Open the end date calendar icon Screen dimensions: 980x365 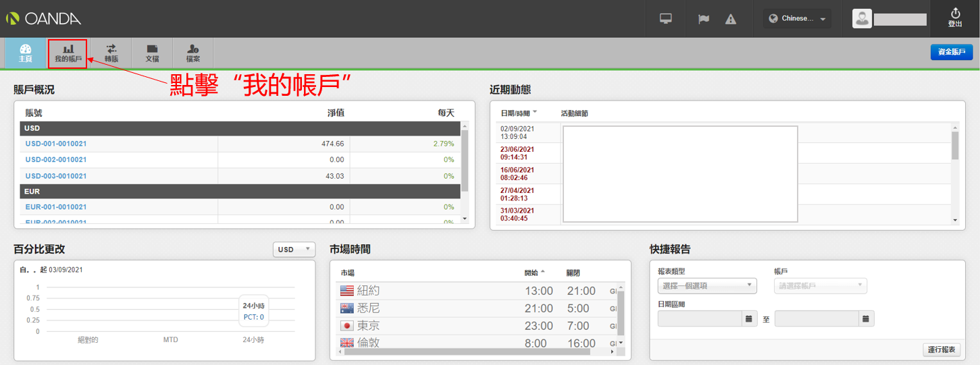(867, 318)
